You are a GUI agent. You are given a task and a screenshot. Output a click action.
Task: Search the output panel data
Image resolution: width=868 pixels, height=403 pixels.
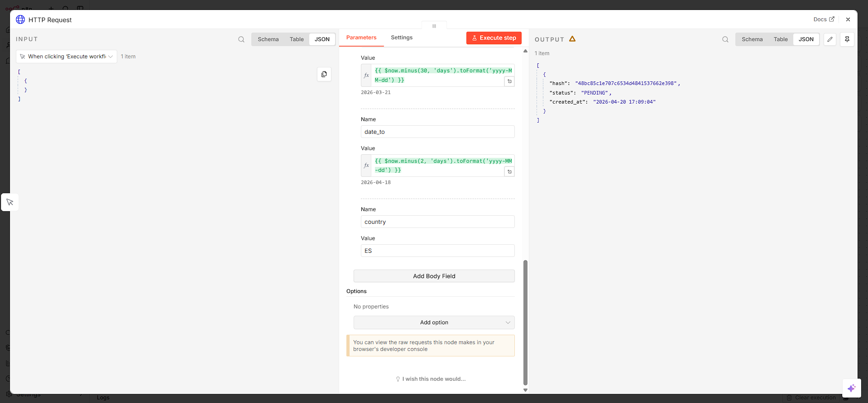pyautogui.click(x=725, y=39)
